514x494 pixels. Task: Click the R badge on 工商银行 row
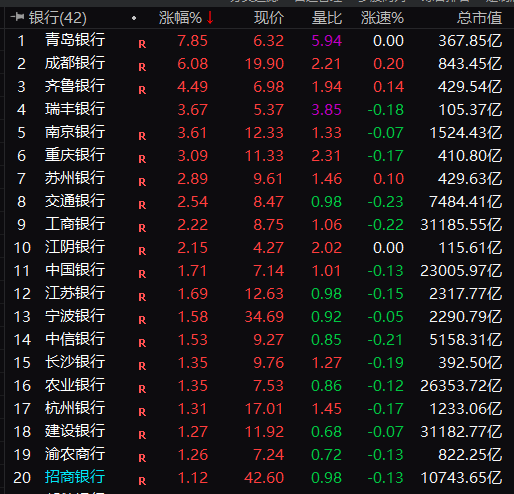click(142, 228)
